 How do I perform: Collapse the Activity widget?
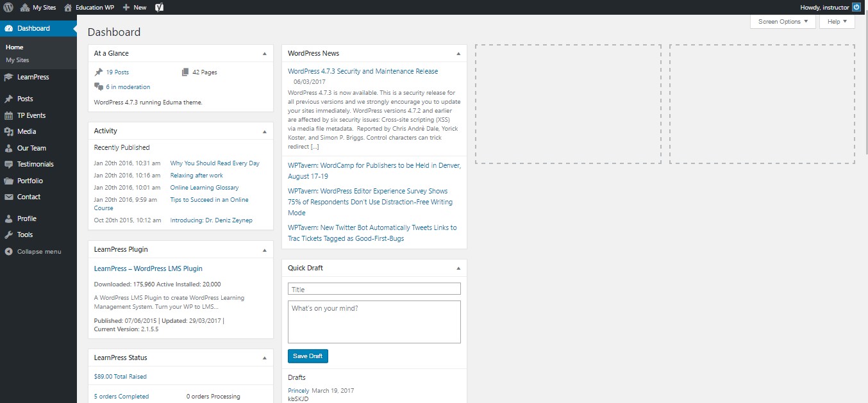click(x=265, y=131)
